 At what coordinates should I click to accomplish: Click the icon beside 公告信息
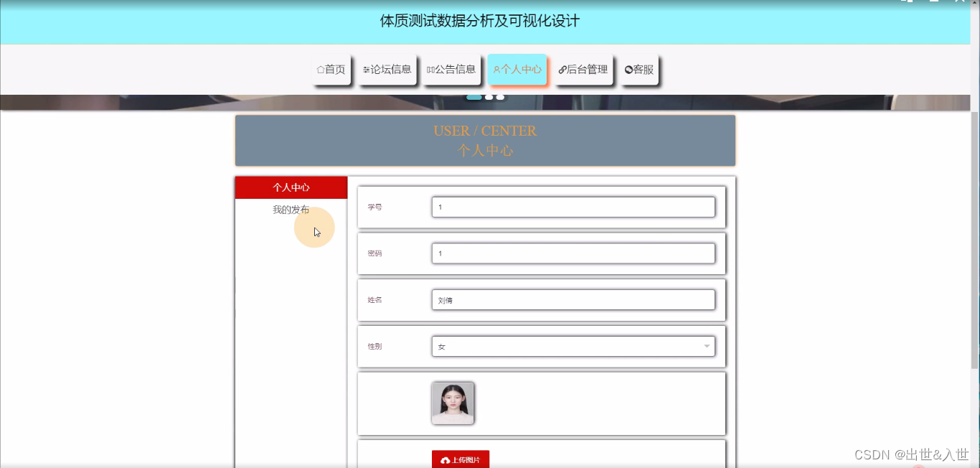tap(430, 70)
